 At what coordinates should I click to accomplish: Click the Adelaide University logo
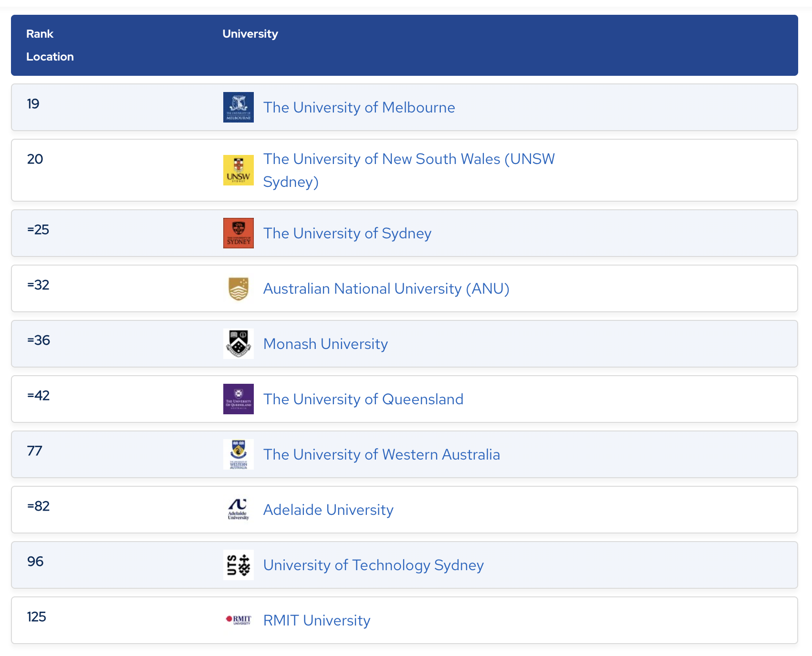pos(238,510)
